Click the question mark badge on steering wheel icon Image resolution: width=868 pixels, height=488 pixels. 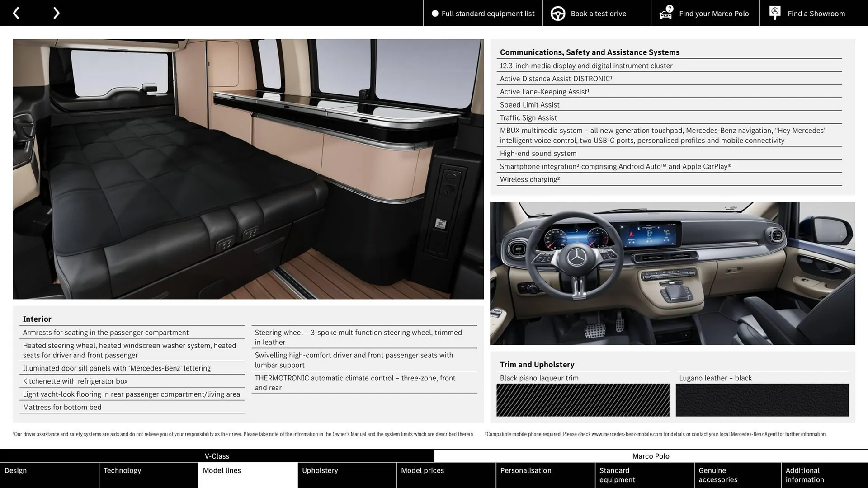point(669,7)
